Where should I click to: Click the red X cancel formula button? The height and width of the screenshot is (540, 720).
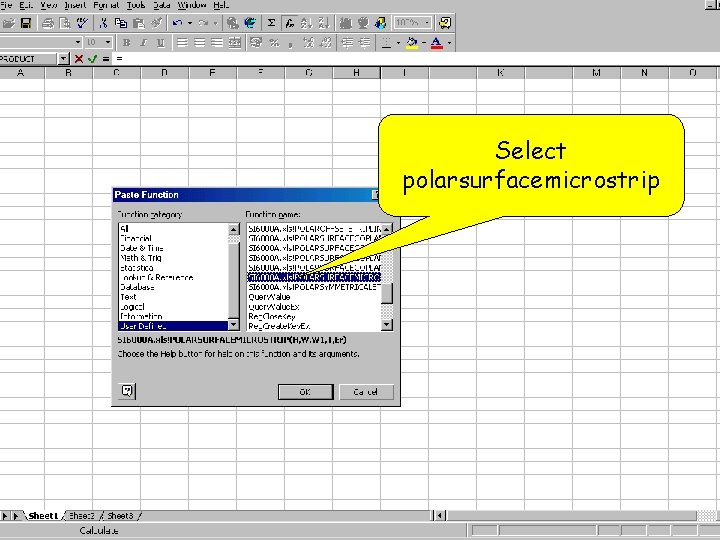click(x=79, y=59)
